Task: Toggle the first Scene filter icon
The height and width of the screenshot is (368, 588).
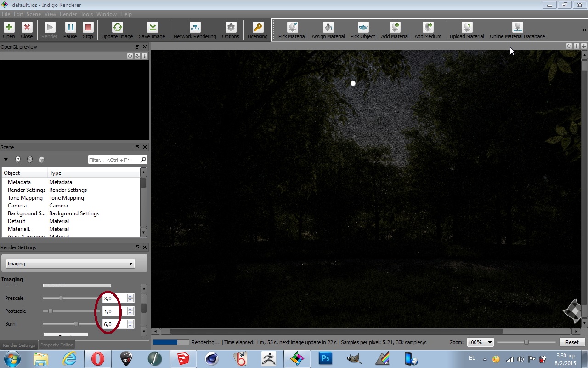Action: click(18, 160)
